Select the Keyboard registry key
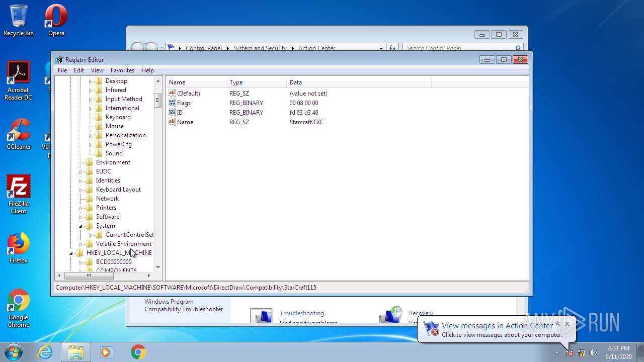The image size is (644, 362). coord(118,117)
